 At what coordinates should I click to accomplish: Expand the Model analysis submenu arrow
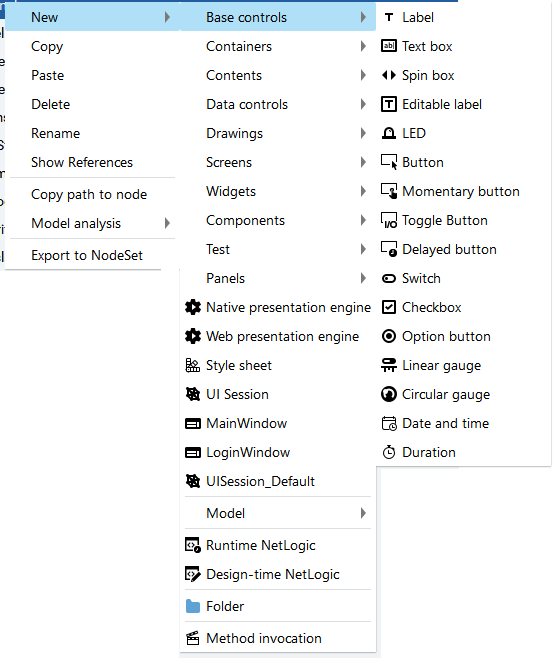pos(167,223)
